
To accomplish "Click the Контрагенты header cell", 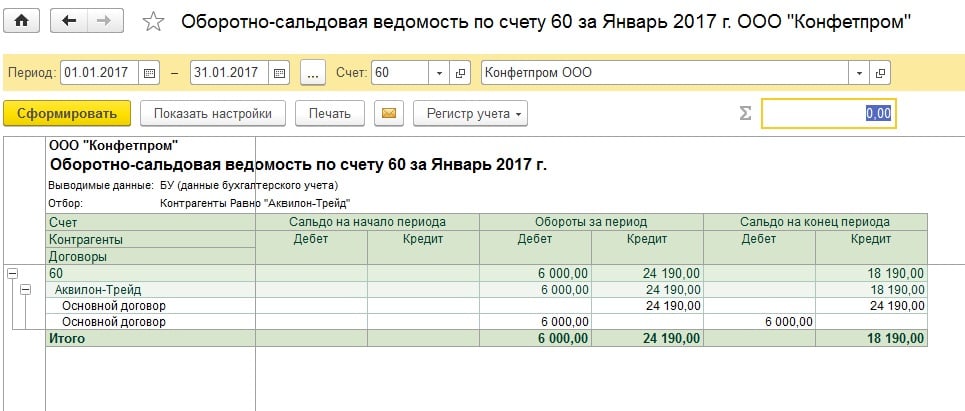I will click(x=150, y=239).
